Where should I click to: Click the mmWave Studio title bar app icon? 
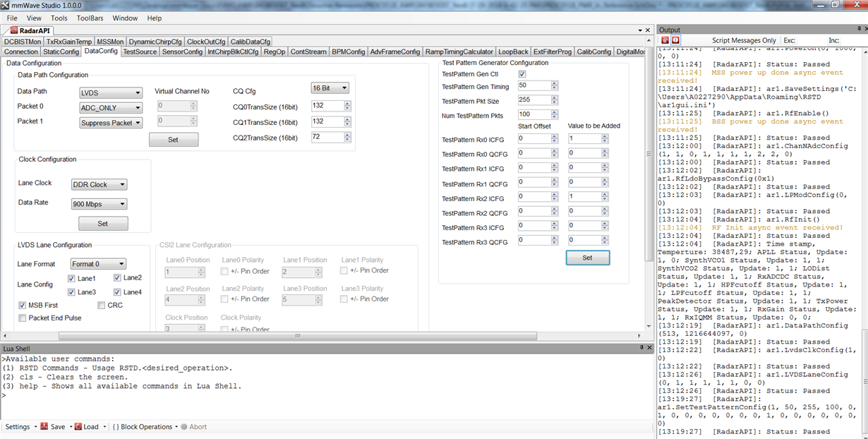pos(6,5)
